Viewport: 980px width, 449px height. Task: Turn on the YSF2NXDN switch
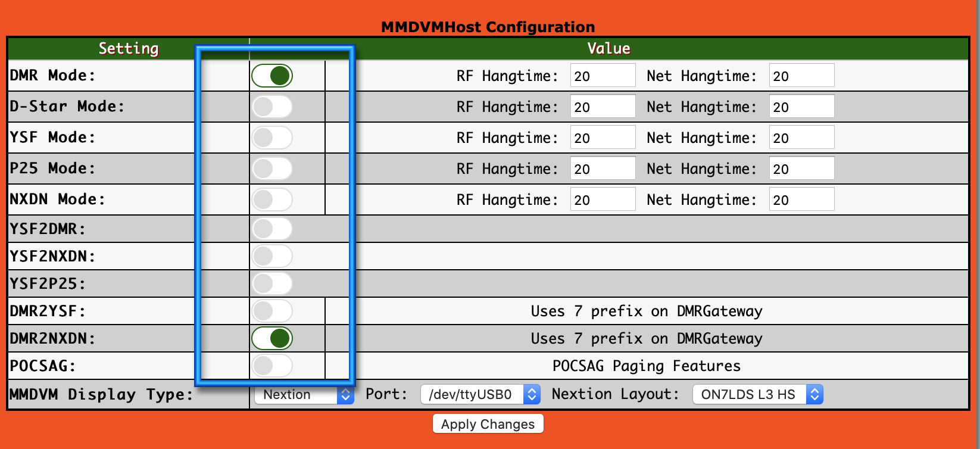[272, 256]
